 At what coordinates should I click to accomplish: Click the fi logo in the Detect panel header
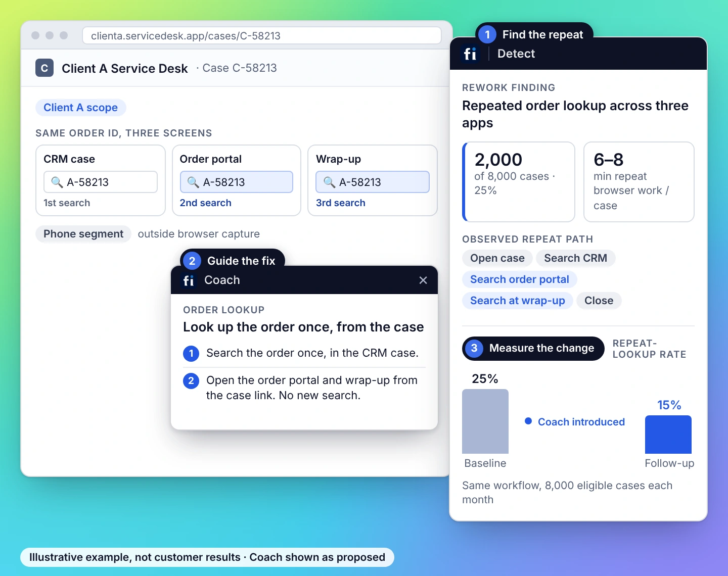pos(470,54)
